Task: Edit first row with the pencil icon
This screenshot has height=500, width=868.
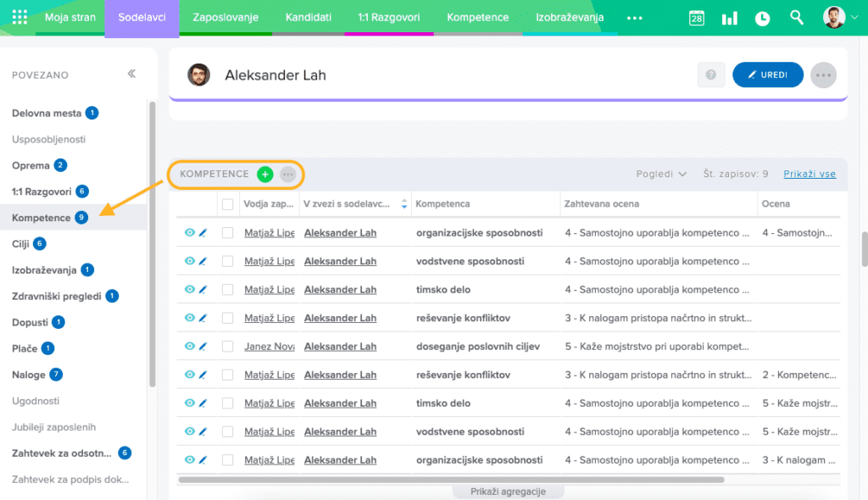Action: [x=203, y=233]
